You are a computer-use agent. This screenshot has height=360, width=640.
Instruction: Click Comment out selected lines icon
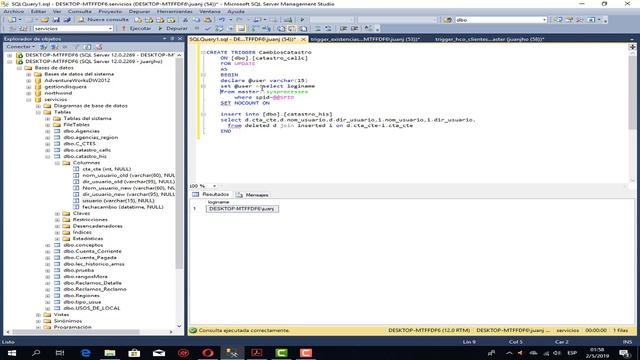(x=318, y=29)
